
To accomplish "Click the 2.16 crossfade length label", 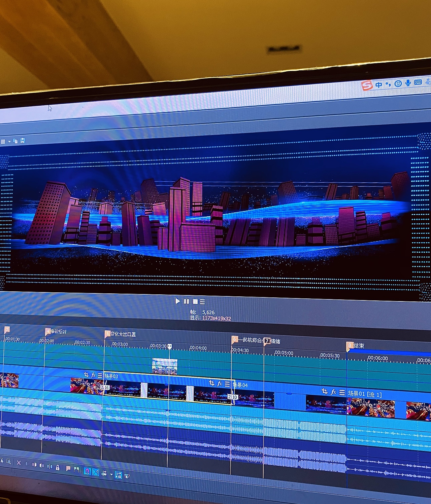I will point(105,387).
